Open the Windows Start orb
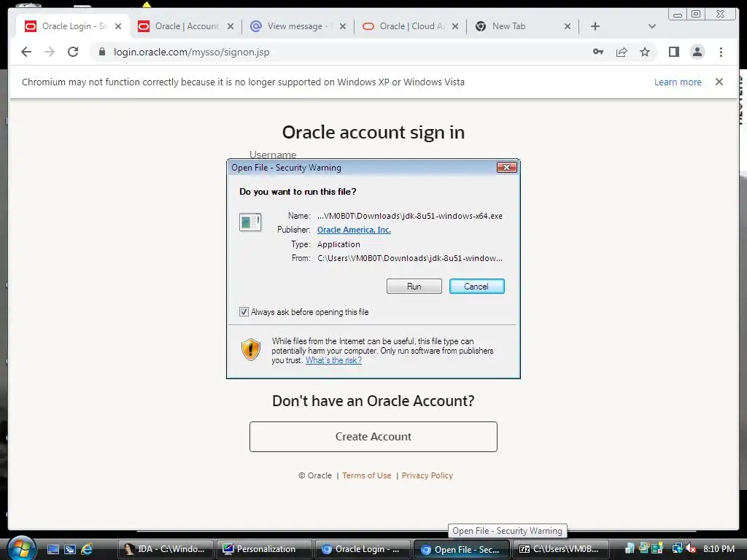747x560 pixels. (21, 548)
